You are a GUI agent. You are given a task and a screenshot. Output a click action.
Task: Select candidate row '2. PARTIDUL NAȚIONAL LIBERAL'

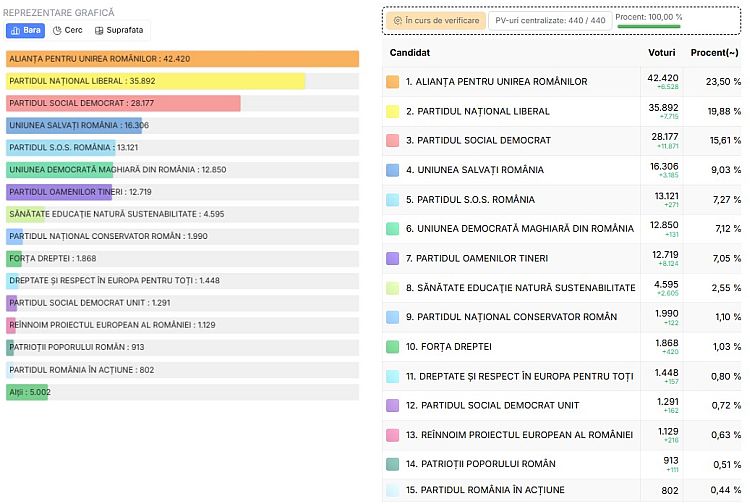click(562, 111)
